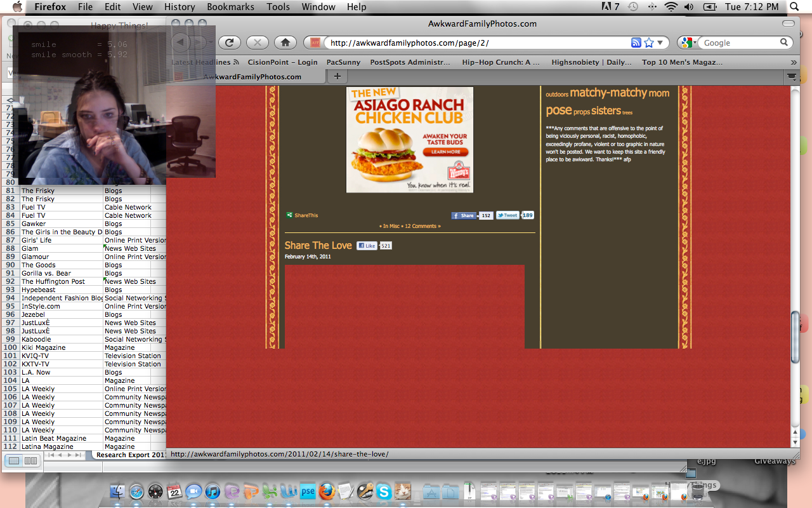The width and height of the screenshot is (812, 508).
Task: Choose a search engine from Google dropdown
Action: click(688, 43)
